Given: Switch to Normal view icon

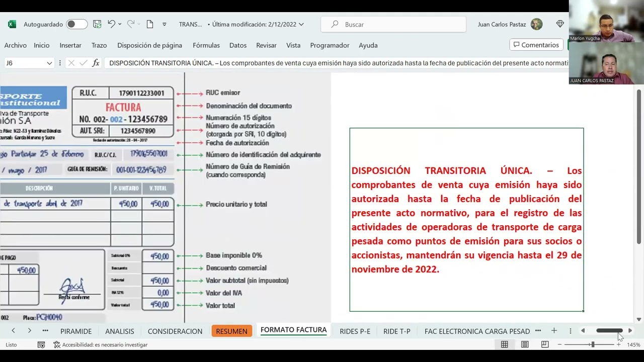Looking at the screenshot, I should pyautogui.click(x=504, y=344).
